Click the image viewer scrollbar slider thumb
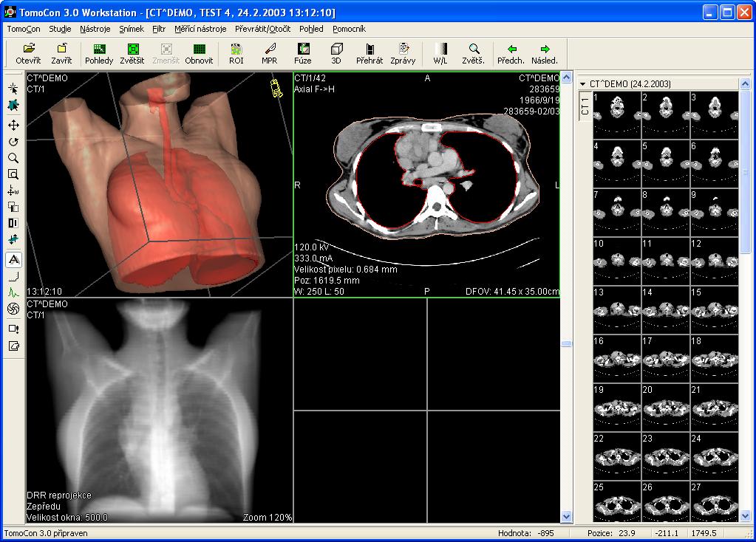 [x=567, y=344]
